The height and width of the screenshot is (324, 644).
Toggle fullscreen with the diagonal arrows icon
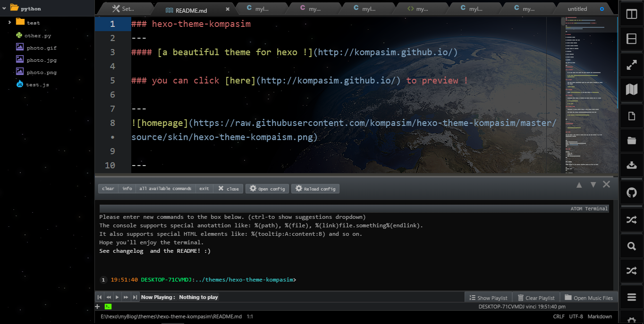click(631, 65)
